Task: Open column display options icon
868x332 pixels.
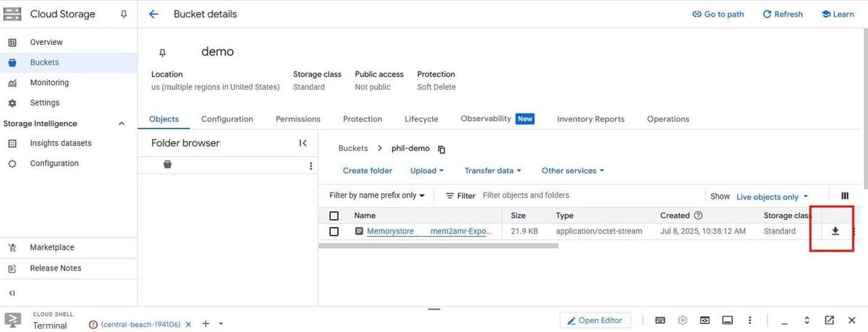Action: pyautogui.click(x=844, y=196)
